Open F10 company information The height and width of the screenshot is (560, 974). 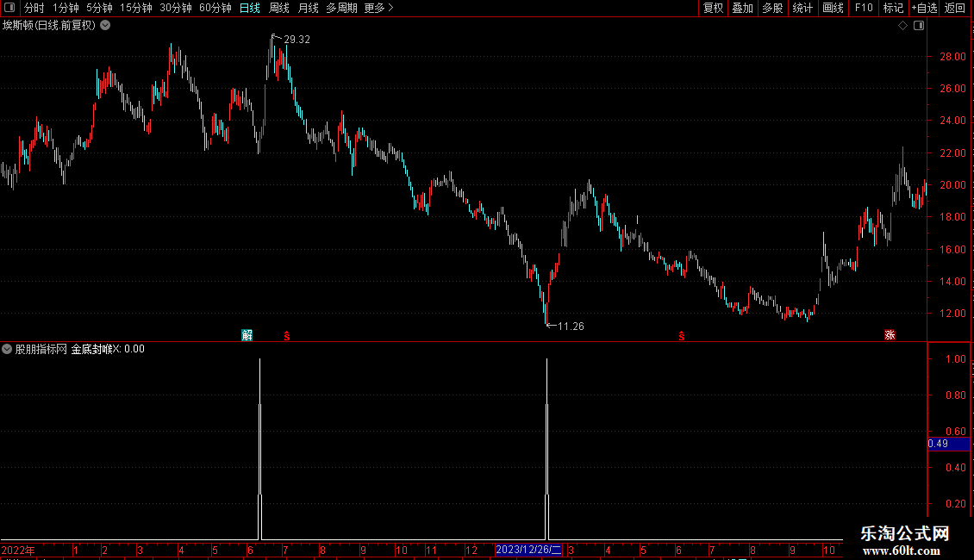pos(864,8)
